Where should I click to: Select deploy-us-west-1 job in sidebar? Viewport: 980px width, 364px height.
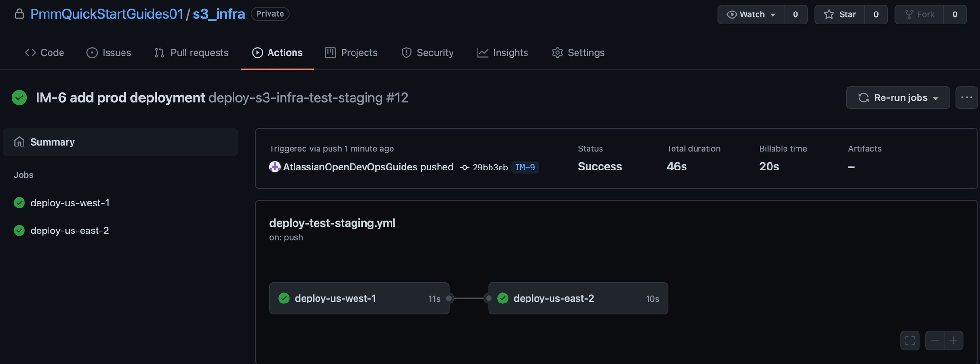(x=70, y=203)
